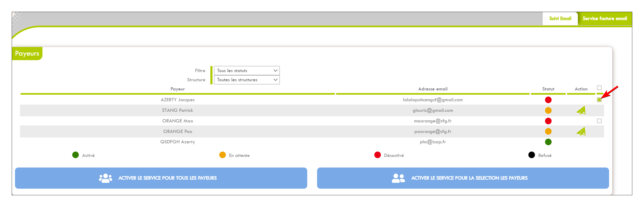
Task: Click the Action column header
Action: [581, 89]
